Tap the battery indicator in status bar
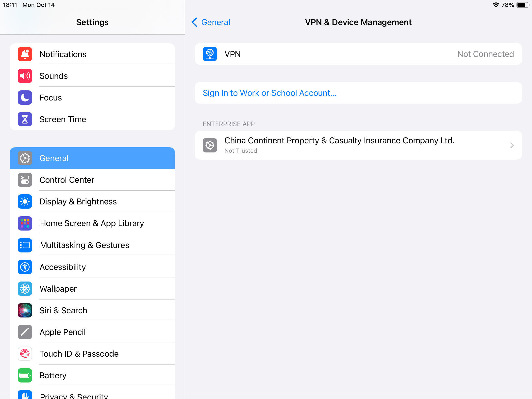Screen dimensions: 532x399 coord(523,5)
